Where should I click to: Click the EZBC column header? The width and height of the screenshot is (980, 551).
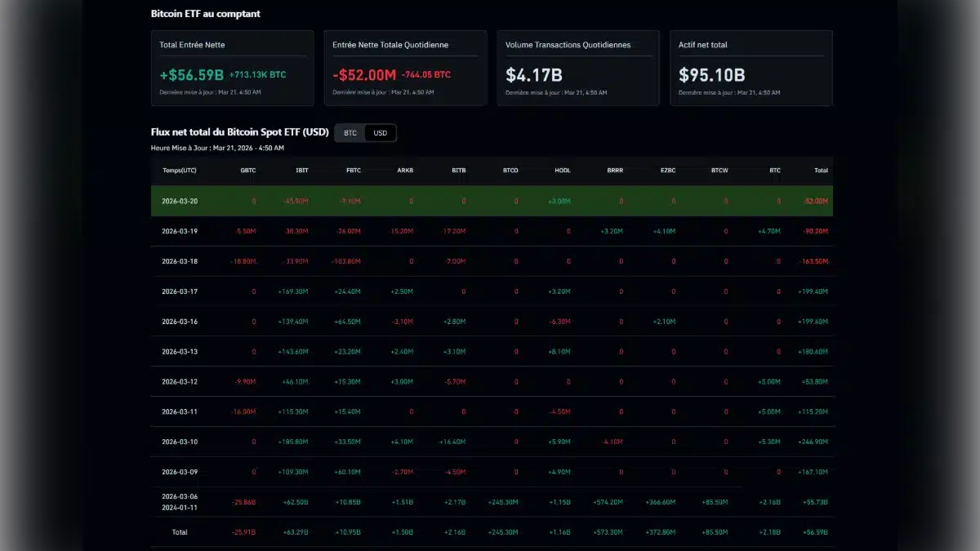click(668, 171)
